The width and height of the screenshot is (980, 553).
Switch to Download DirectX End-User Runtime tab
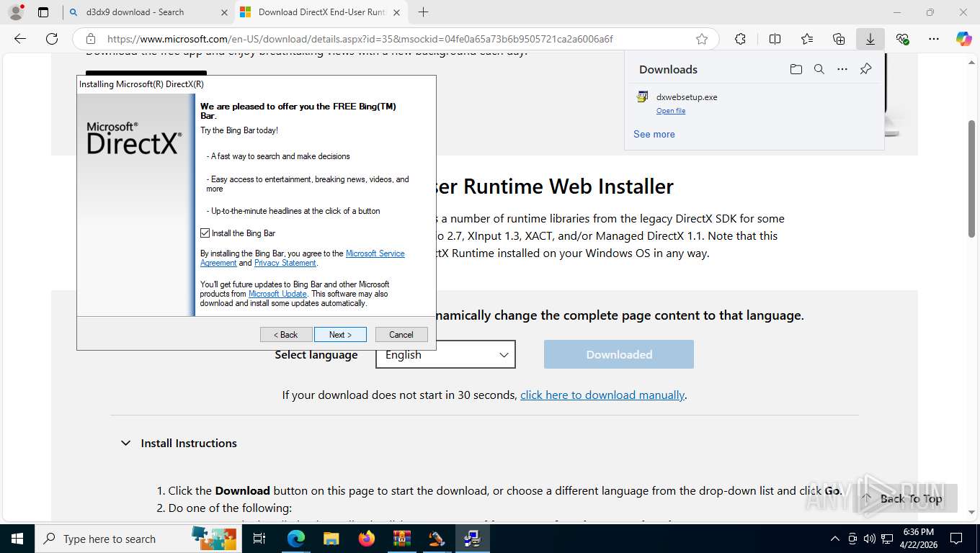(x=321, y=12)
